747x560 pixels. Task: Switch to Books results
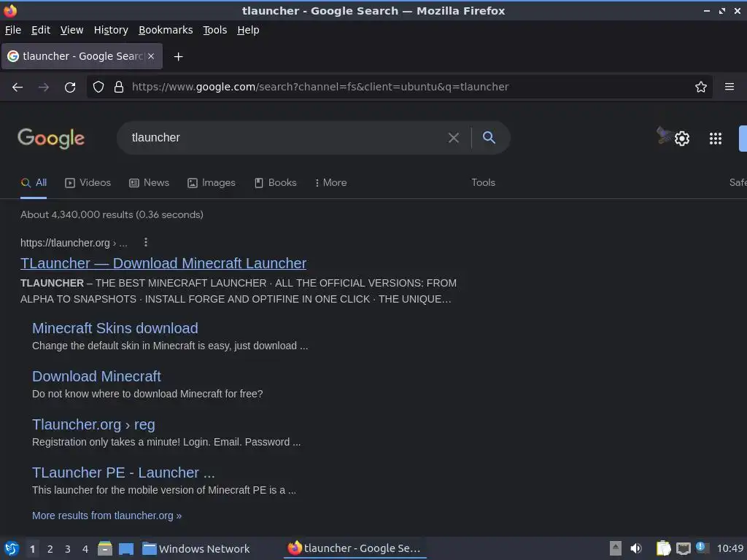tap(275, 183)
